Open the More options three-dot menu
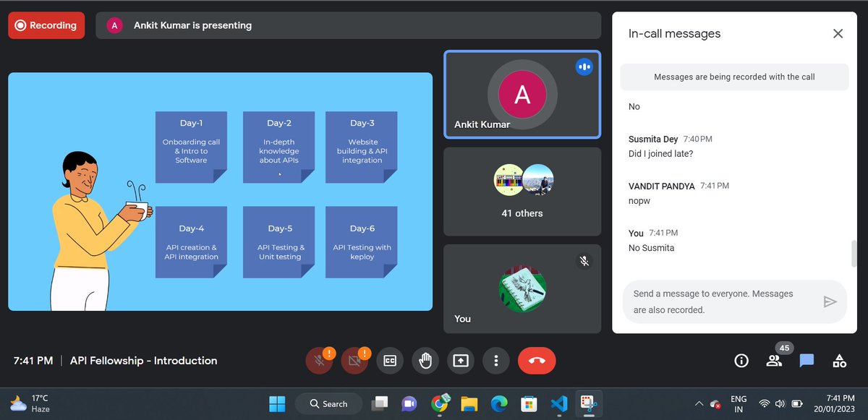 click(x=496, y=360)
